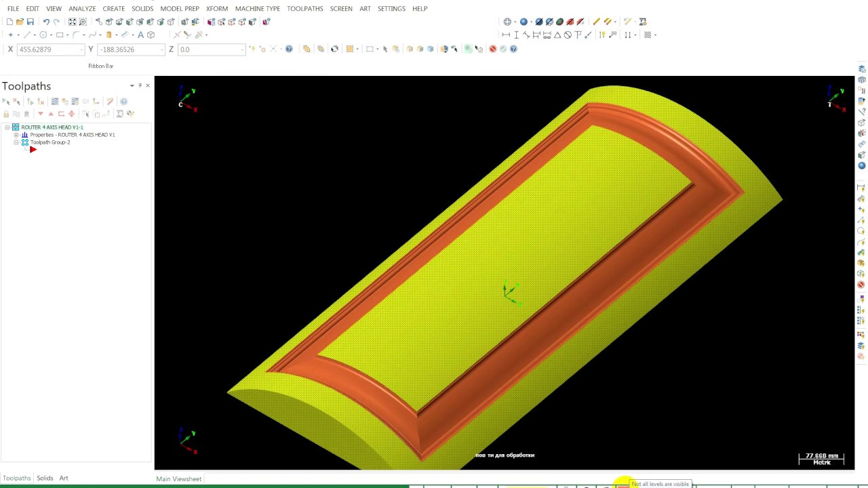Open the X coordinate dropdown
The image size is (868, 488).
81,49
